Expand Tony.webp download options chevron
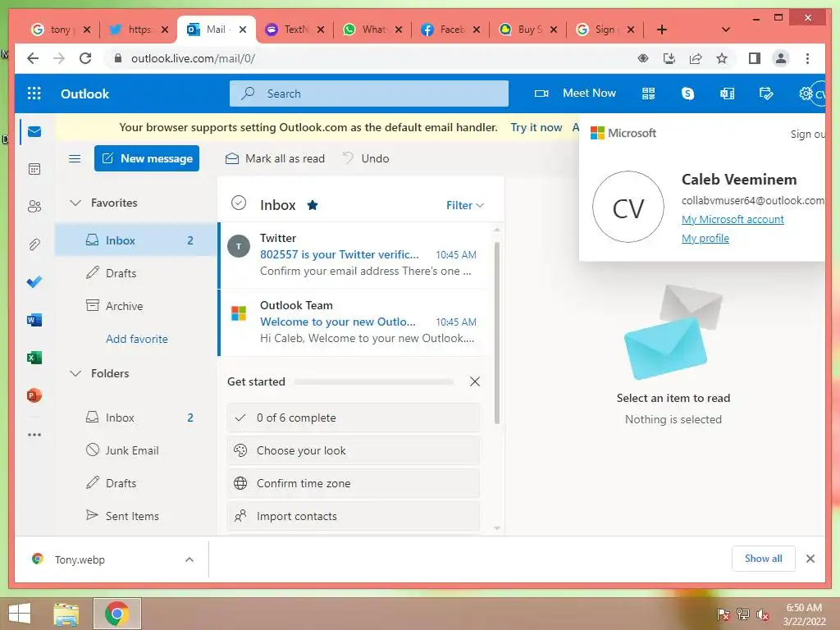This screenshot has width=840, height=630. [189, 559]
